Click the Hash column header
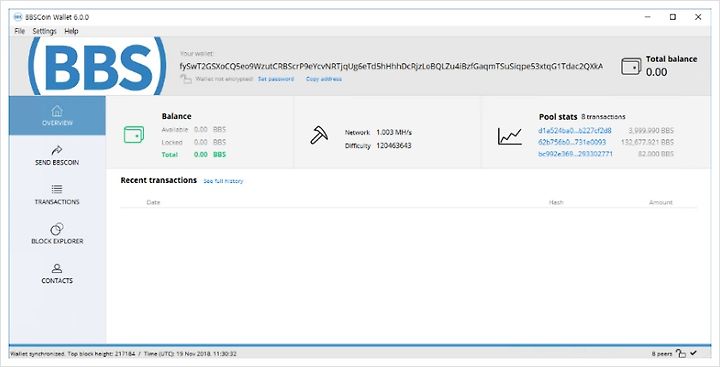The height and width of the screenshot is (367, 720). 556,202
